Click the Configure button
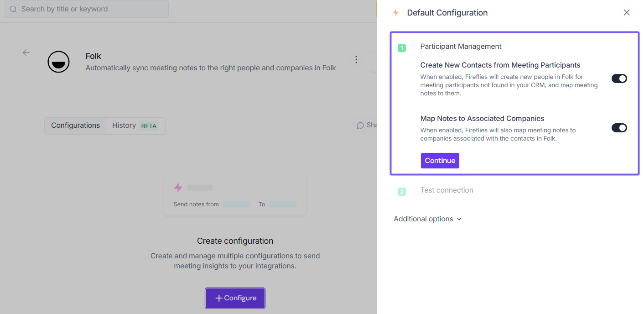This screenshot has width=644, height=314. pos(235,298)
